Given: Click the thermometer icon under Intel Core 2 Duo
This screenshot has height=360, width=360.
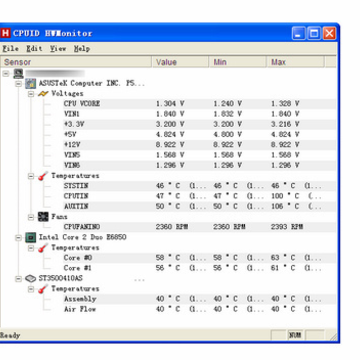Looking at the screenshot, I should 43,248.
